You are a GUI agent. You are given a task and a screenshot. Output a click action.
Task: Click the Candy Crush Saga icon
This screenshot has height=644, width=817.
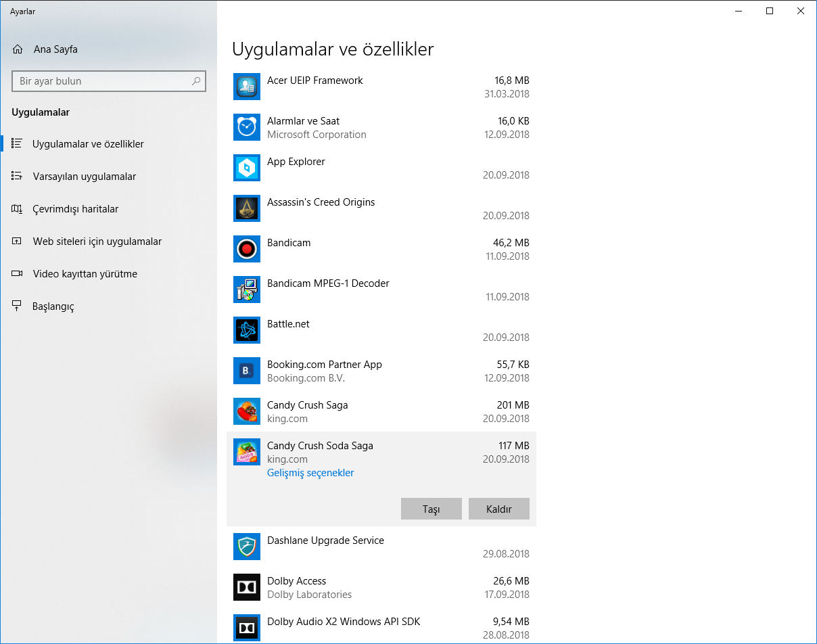(247, 411)
